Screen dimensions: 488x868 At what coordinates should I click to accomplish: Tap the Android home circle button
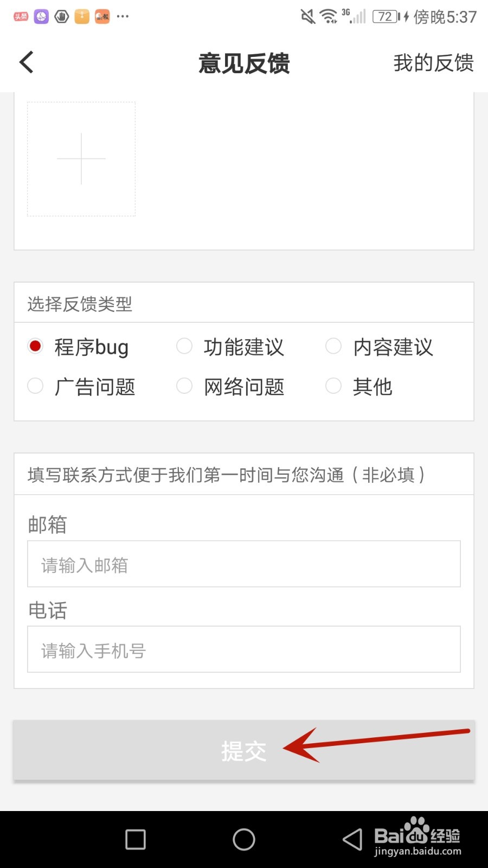(x=244, y=839)
